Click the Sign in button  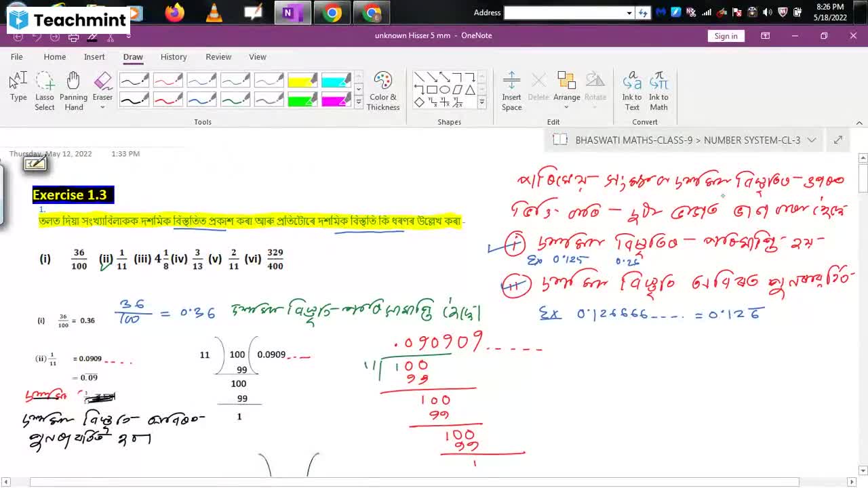pyautogui.click(x=726, y=36)
